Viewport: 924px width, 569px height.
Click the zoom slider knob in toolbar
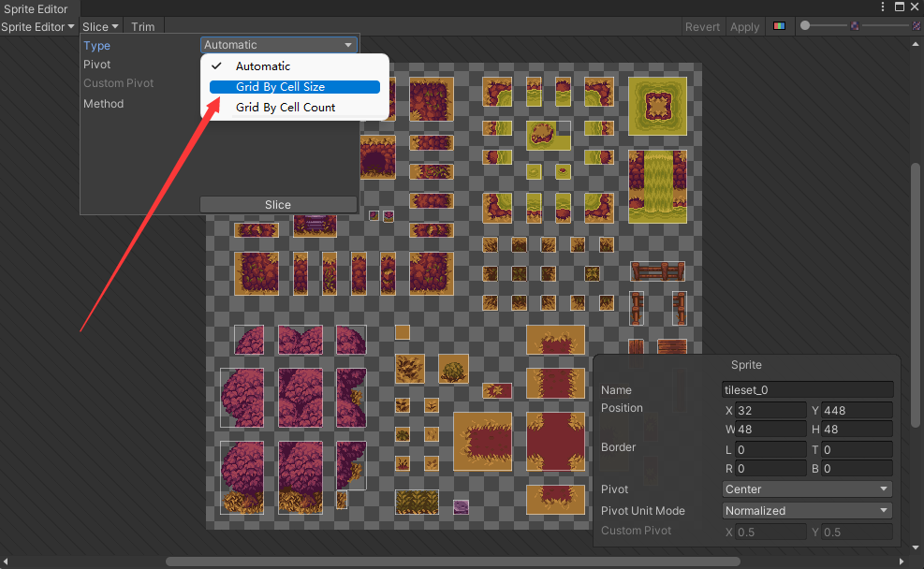(805, 25)
